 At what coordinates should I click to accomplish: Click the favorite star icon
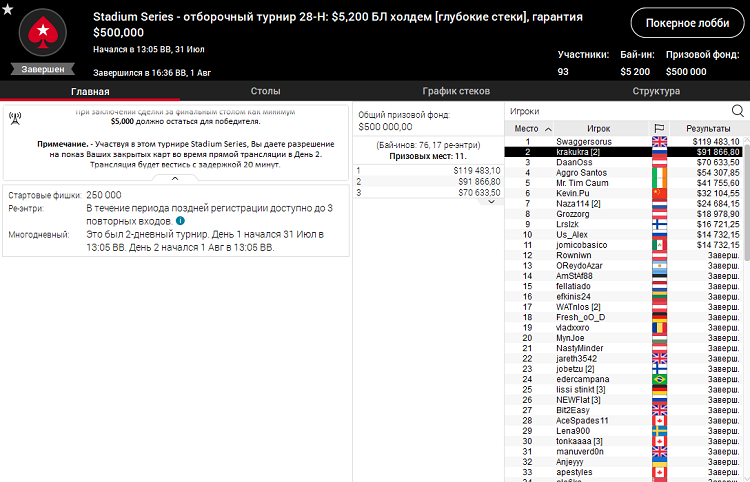(x=8, y=8)
